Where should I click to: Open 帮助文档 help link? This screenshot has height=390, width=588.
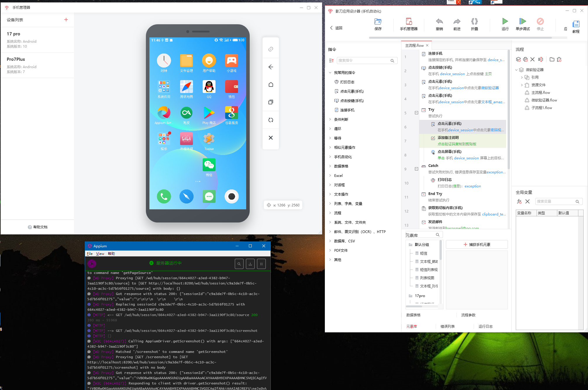[38, 227]
